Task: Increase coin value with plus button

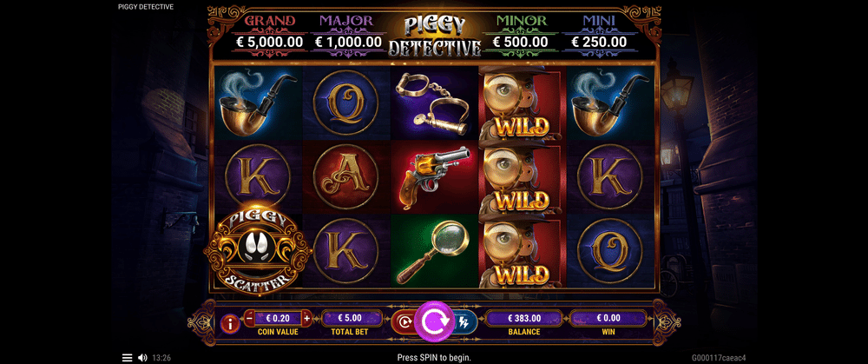Action: [x=307, y=319]
